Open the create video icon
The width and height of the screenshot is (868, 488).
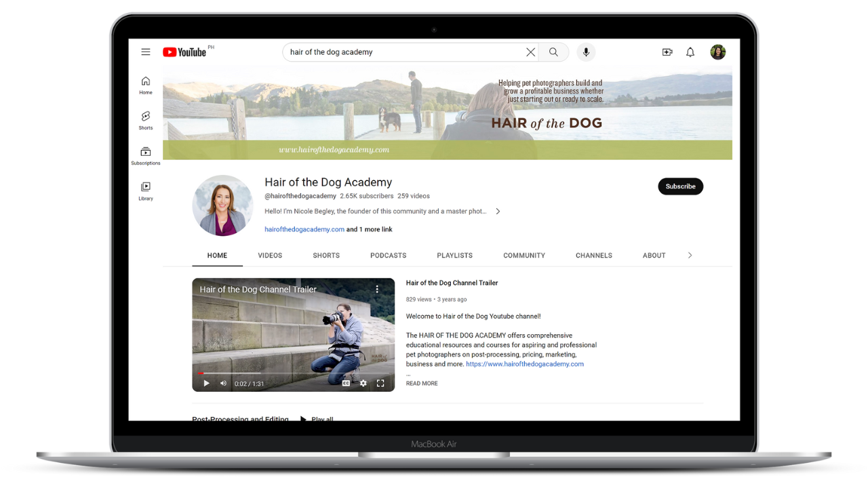tap(667, 52)
